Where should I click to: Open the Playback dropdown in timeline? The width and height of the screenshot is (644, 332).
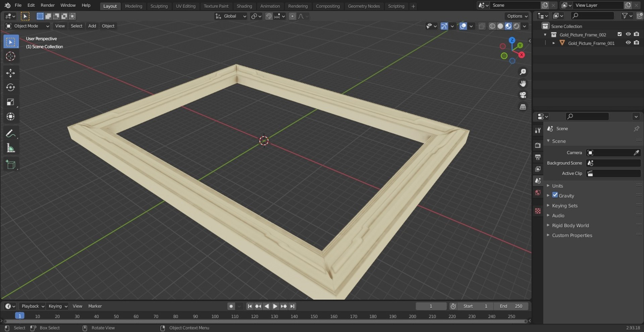(x=33, y=306)
